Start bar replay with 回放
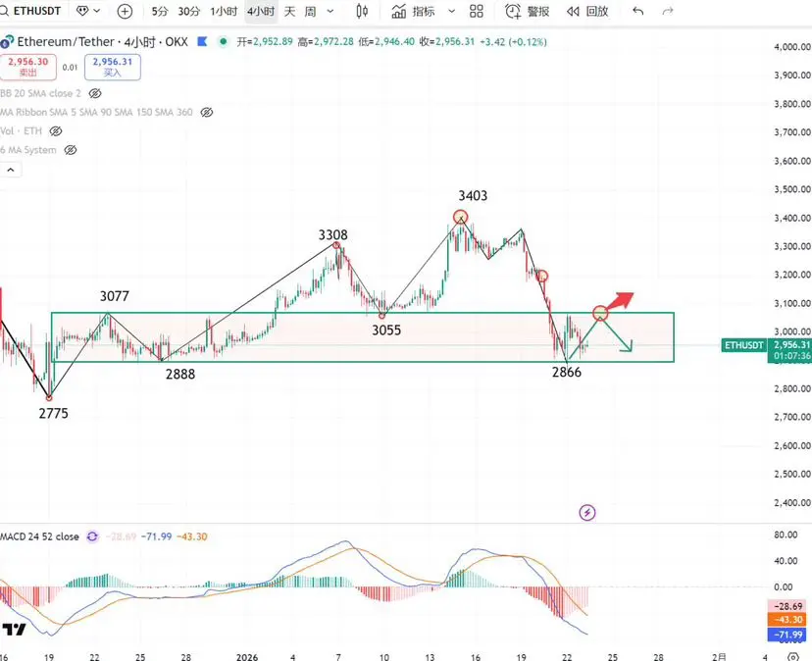The image size is (812, 661). click(x=587, y=12)
